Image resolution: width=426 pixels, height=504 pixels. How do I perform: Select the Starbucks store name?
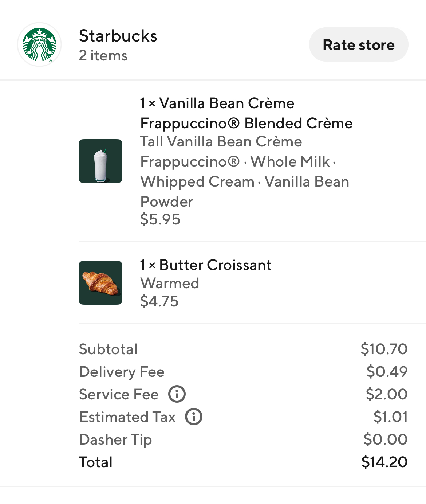click(118, 36)
